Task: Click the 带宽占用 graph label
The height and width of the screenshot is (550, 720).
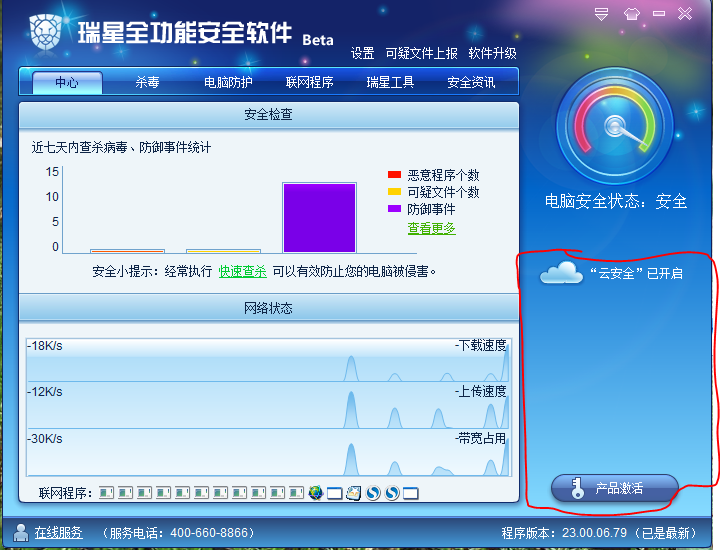Action: [481, 438]
